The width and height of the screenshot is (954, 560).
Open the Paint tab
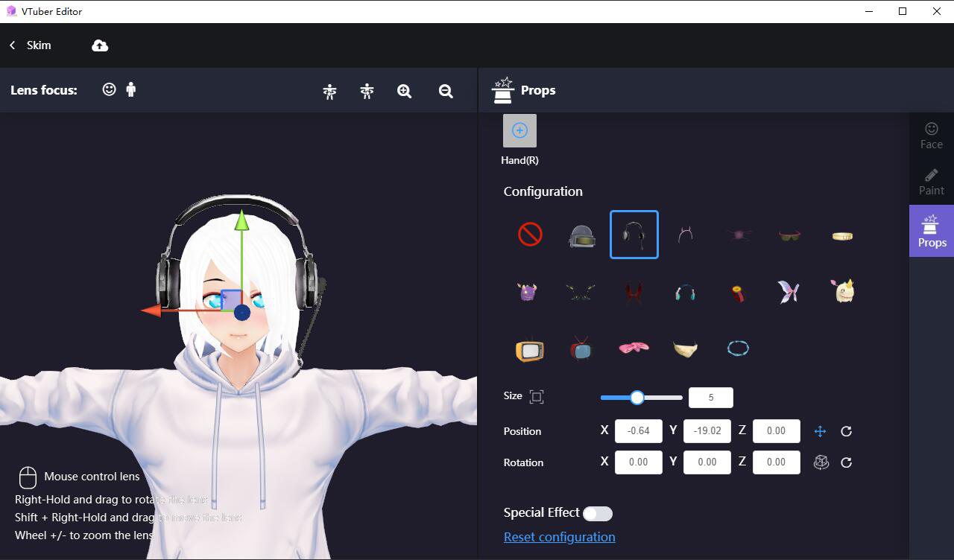click(x=932, y=182)
